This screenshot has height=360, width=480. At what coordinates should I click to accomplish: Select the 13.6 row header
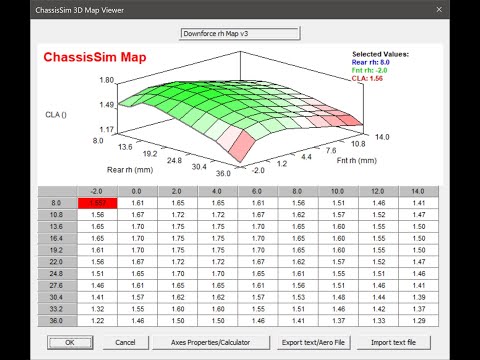[x=57, y=227]
